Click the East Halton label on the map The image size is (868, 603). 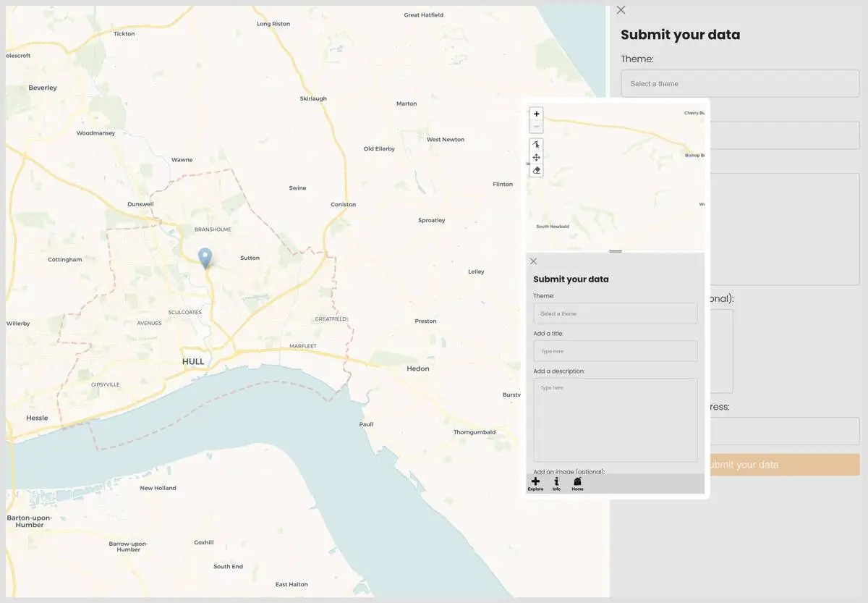[x=292, y=584]
